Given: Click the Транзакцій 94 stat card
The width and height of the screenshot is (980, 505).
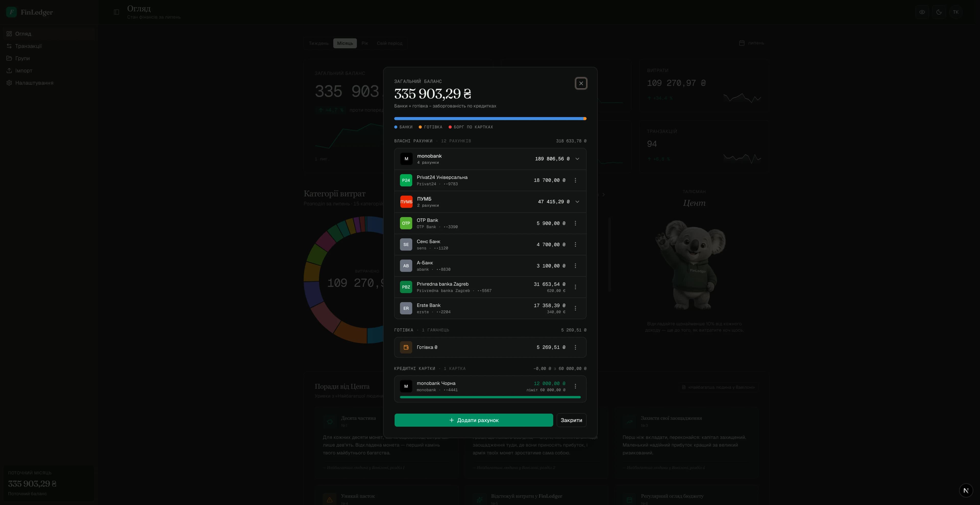Looking at the screenshot, I should pyautogui.click(x=704, y=146).
